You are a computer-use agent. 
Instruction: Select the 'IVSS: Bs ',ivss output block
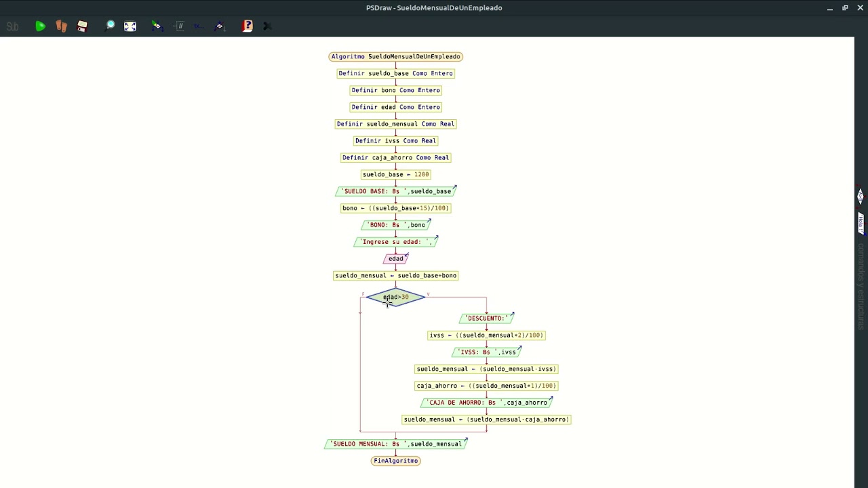pyautogui.click(x=486, y=352)
